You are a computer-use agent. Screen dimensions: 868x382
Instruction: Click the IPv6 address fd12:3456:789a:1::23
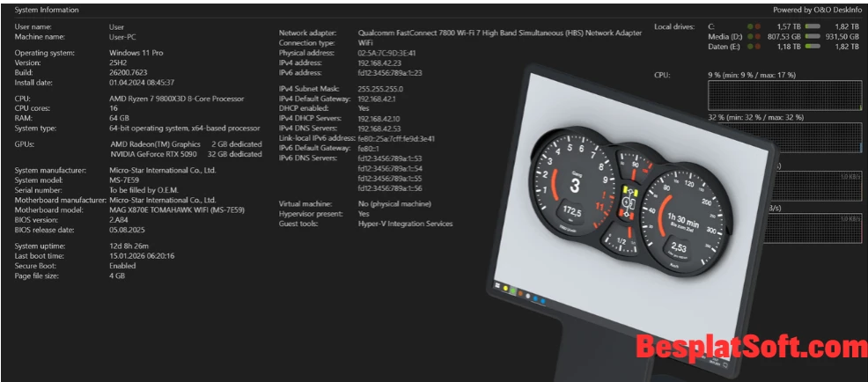(390, 72)
